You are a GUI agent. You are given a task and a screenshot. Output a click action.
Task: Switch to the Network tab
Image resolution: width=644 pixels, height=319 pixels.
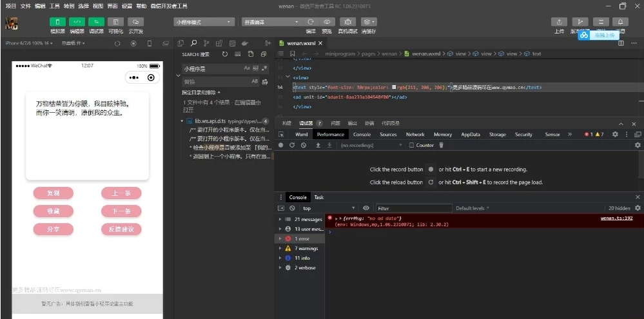coord(415,135)
